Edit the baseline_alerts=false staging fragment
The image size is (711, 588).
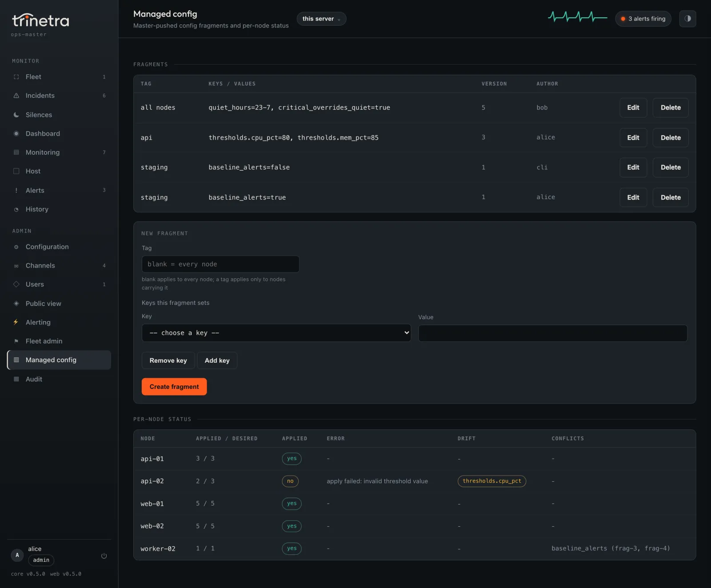633,168
